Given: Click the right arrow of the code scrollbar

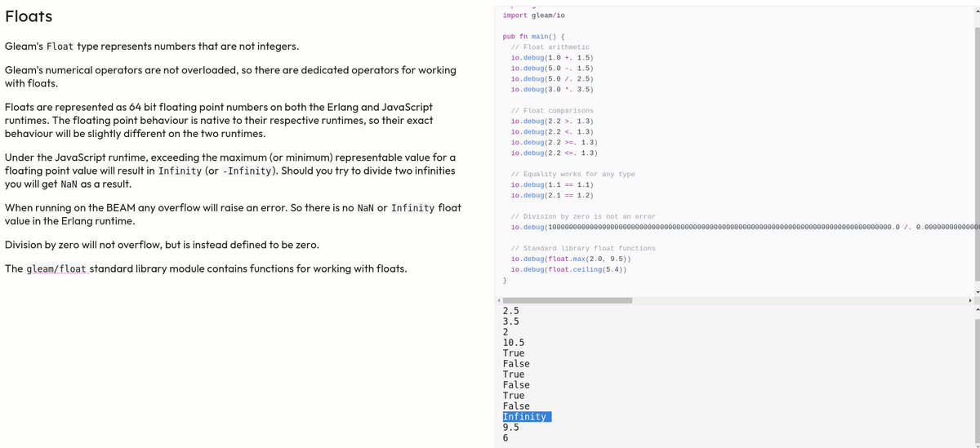Looking at the screenshot, I should click(971, 300).
